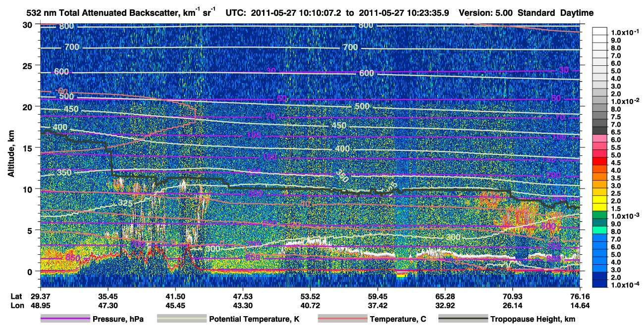Click longitude value "47.30"
This screenshot has width=644, height=330.
point(108,306)
